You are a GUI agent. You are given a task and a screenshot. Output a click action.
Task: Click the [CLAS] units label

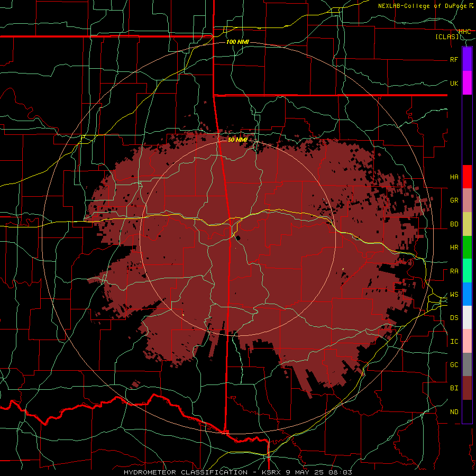click(x=447, y=37)
